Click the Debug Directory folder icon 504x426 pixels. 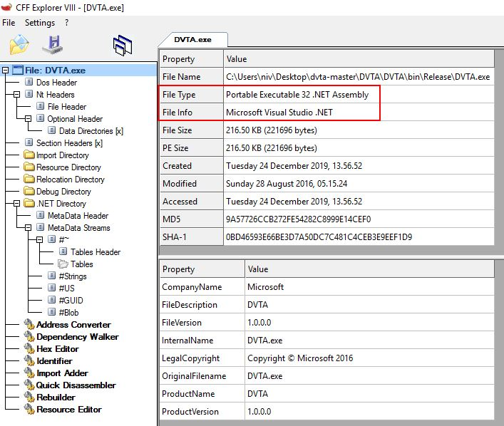pos(29,192)
